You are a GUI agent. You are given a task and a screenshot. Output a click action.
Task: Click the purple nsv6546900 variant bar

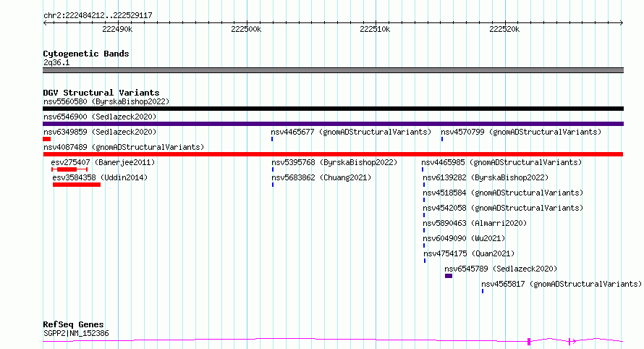(x=333, y=124)
